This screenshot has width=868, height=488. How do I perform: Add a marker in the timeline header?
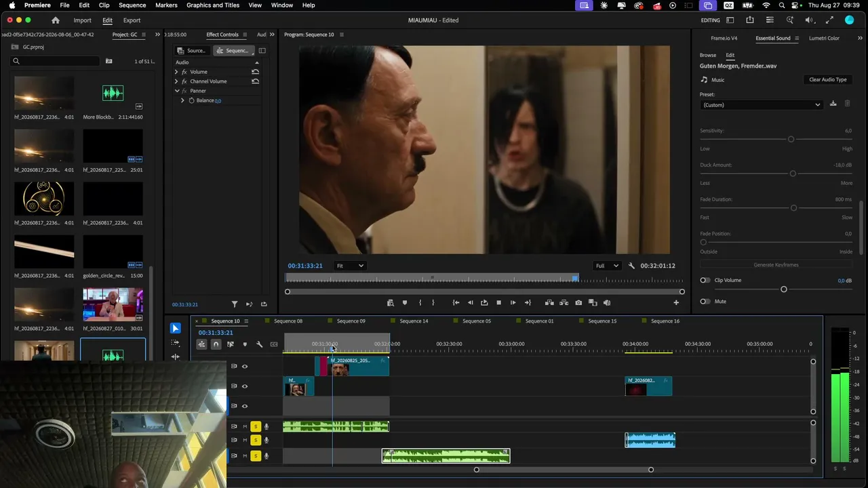point(245,344)
